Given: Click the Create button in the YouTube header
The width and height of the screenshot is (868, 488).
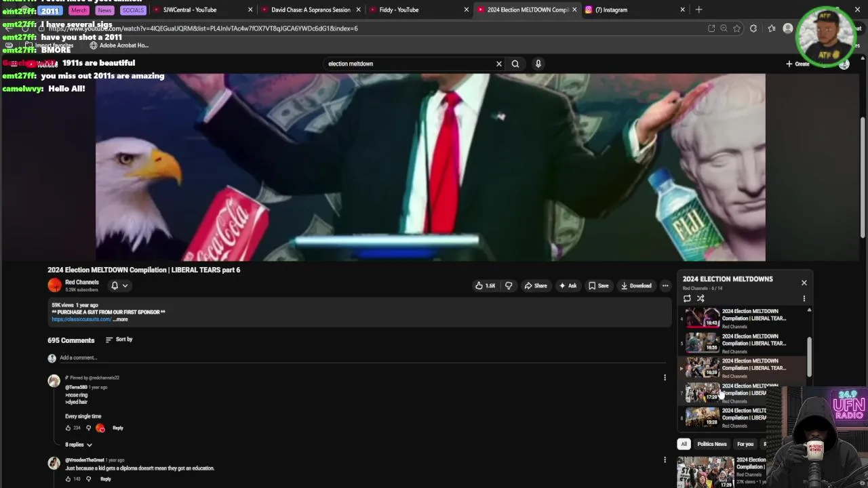Looking at the screenshot, I should tap(797, 64).
